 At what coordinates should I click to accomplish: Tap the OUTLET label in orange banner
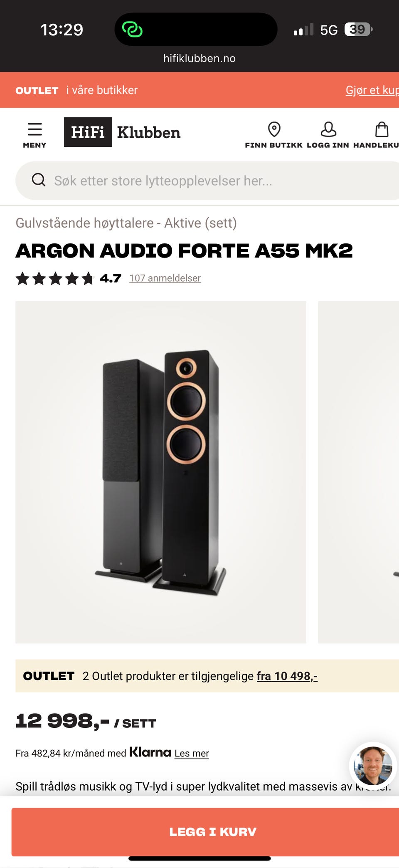point(37,90)
